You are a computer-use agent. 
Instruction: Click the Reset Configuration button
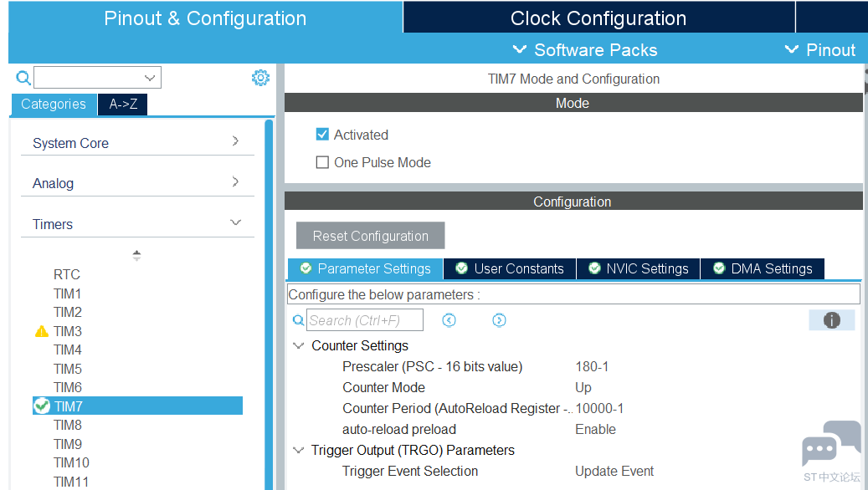click(370, 236)
